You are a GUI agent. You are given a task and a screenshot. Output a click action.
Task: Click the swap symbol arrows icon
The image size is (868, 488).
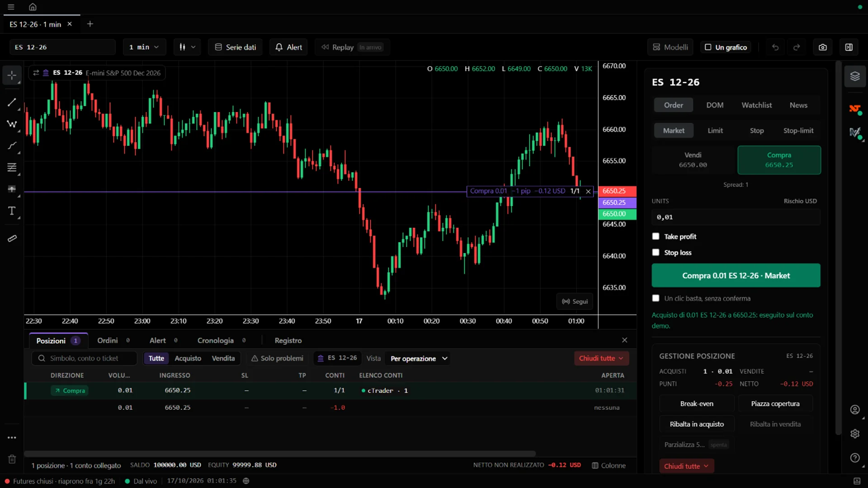(36, 73)
